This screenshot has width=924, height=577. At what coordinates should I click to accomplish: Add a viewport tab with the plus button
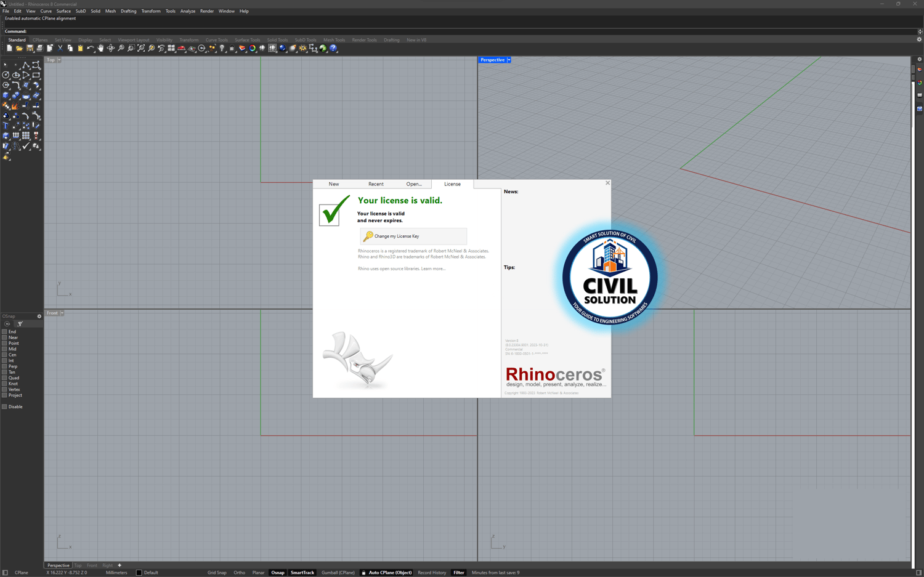(120, 565)
